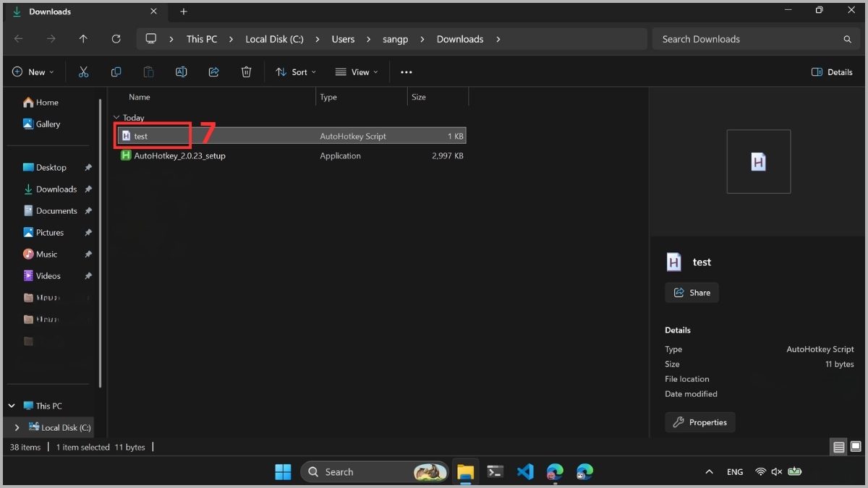Select the test file row
The height and width of the screenshot is (488, 868).
pyautogui.click(x=292, y=136)
